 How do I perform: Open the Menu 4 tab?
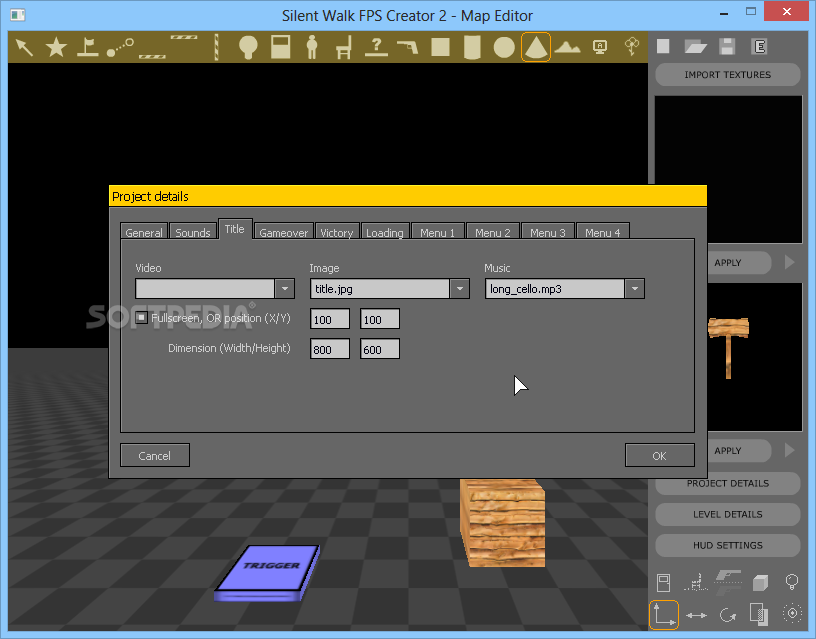(603, 232)
